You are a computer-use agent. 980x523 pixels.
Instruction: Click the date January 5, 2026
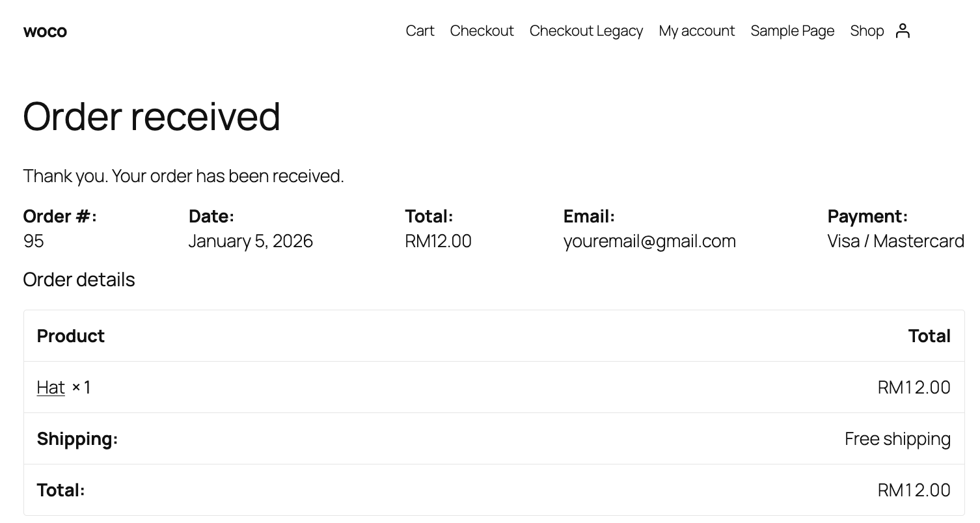(x=251, y=241)
